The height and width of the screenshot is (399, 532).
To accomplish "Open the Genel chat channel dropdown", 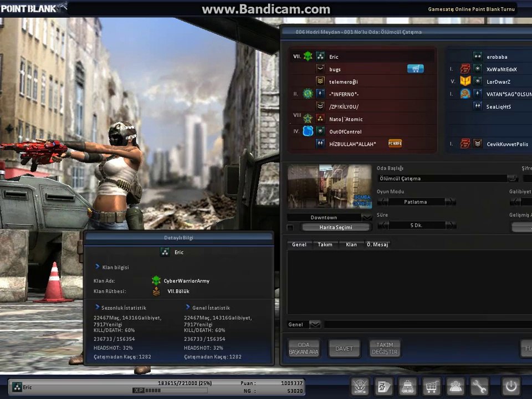I will click(315, 324).
